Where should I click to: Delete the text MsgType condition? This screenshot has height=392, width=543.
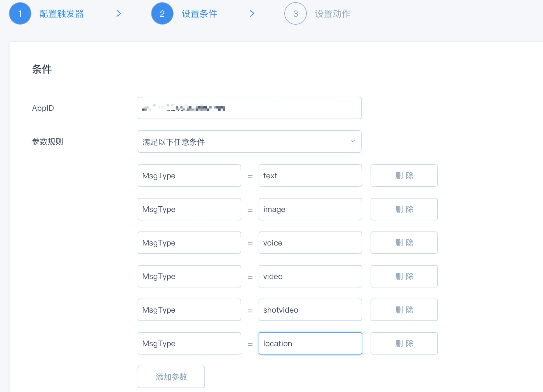(x=404, y=176)
